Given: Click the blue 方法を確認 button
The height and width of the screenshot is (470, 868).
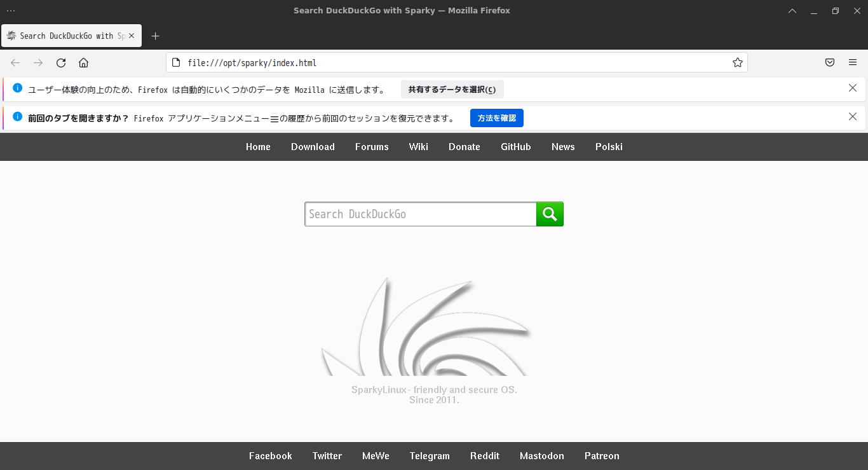Looking at the screenshot, I should (x=497, y=118).
